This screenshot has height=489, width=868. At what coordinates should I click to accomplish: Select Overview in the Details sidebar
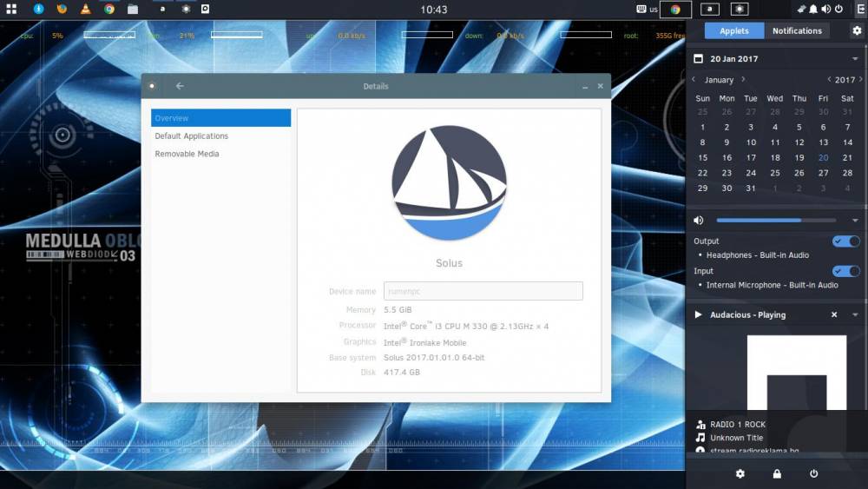220,118
